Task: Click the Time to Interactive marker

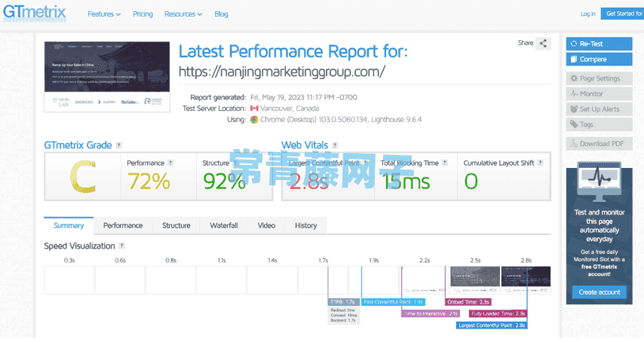Action: 431,313
